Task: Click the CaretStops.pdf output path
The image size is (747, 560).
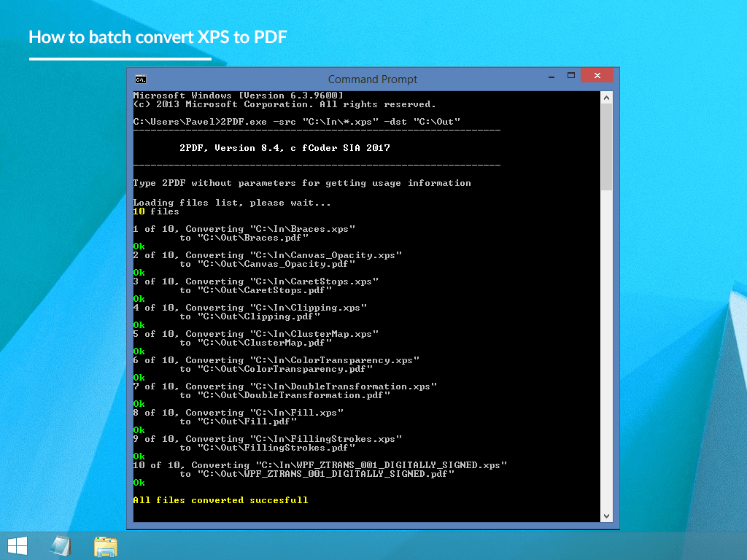Action: pos(256,290)
